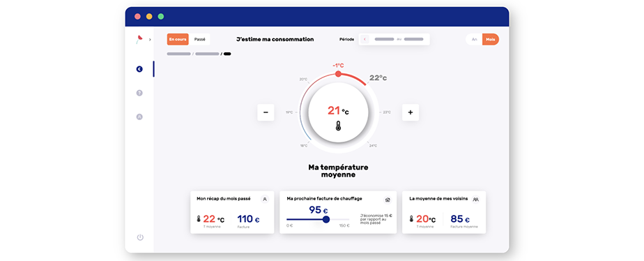Click the neighbors group icon
644x261 pixels.
pos(476,199)
